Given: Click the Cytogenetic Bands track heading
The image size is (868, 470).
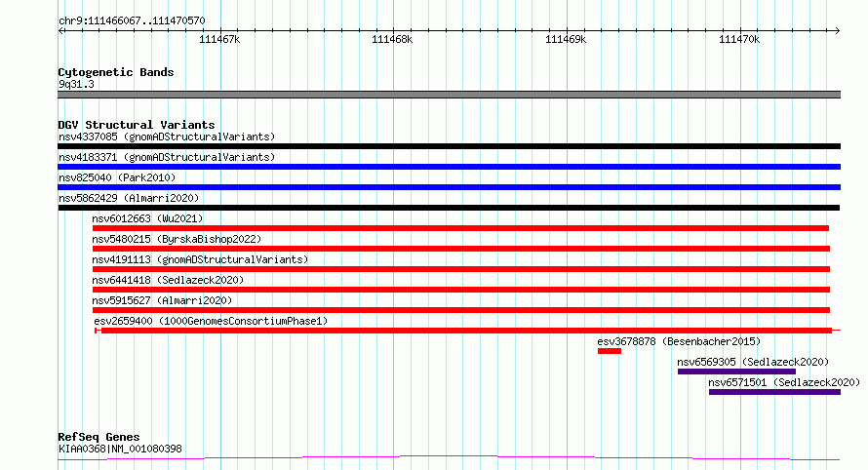Looking at the screenshot, I should pos(116,72).
